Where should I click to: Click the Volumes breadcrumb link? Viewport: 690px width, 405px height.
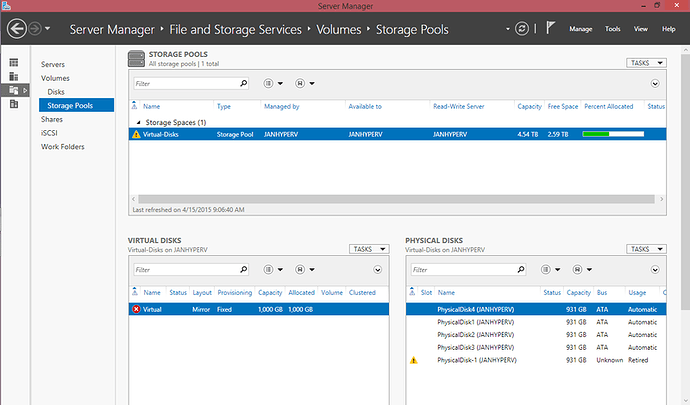338,30
